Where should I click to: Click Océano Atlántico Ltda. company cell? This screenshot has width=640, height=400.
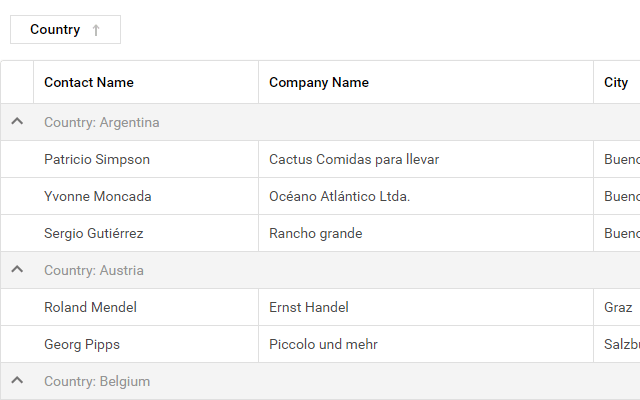[x=339, y=196]
